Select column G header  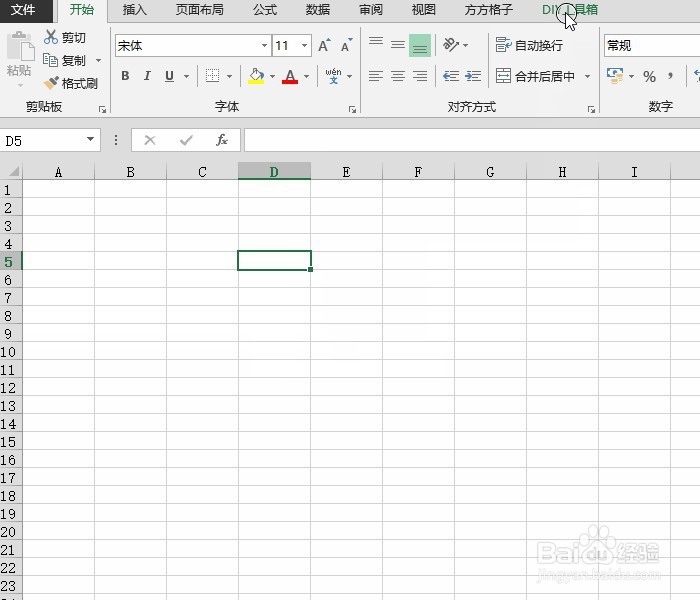[490, 171]
